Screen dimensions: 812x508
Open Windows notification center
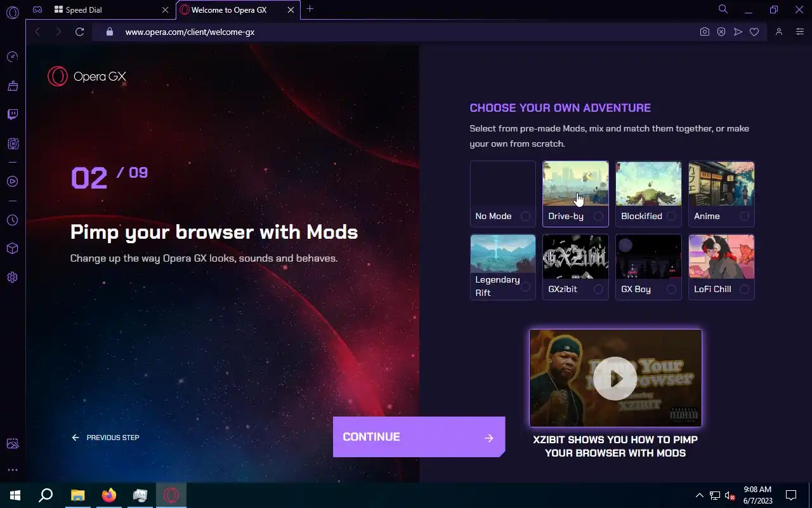791,495
